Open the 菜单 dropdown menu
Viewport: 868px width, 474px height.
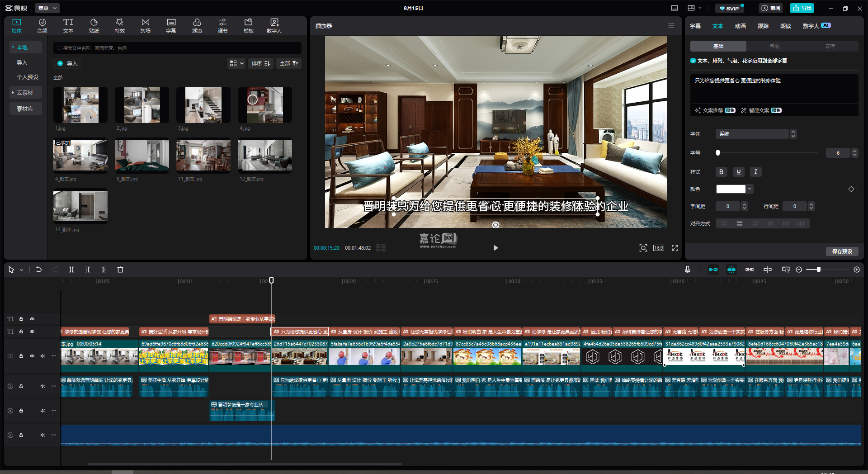click(x=47, y=8)
